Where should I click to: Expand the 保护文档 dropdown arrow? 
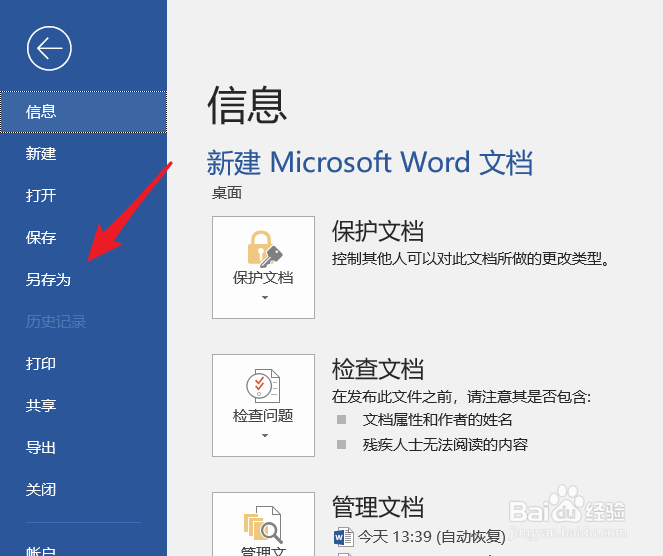pos(265,298)
